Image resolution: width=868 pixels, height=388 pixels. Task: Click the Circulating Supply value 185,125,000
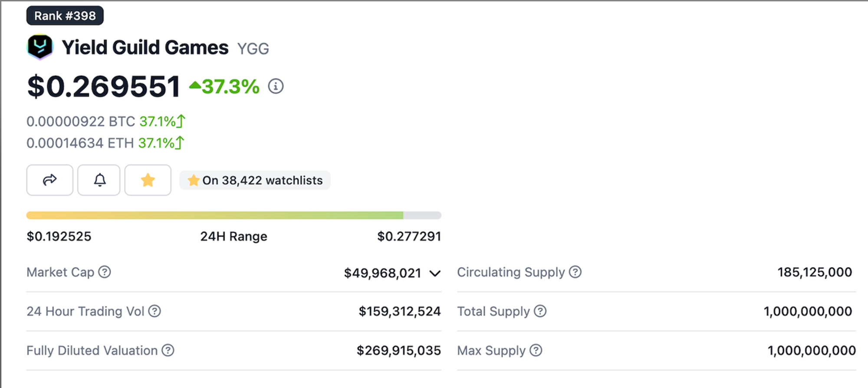tap(814, 272)
